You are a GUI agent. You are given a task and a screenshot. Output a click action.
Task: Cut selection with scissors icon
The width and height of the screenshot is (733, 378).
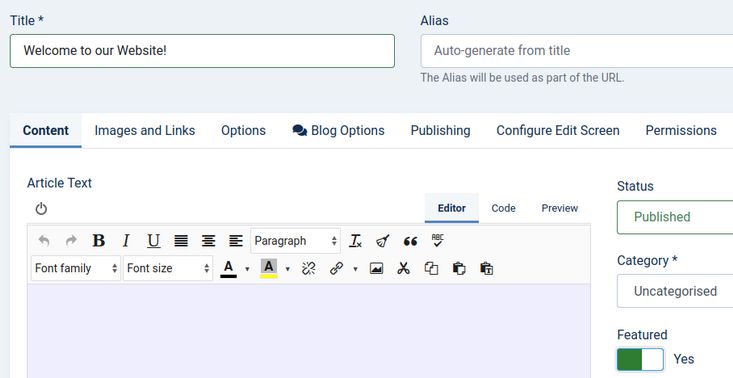click(403, 268)
